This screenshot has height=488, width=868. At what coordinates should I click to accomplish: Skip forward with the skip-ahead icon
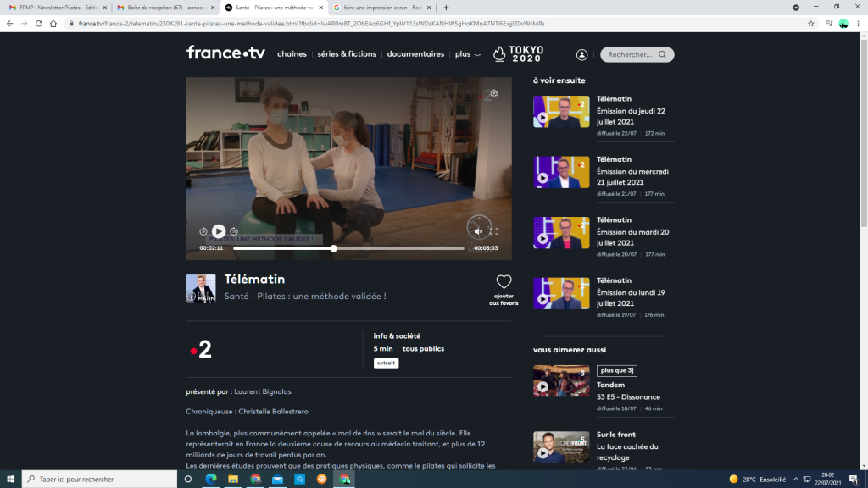(x=234, y=231)
